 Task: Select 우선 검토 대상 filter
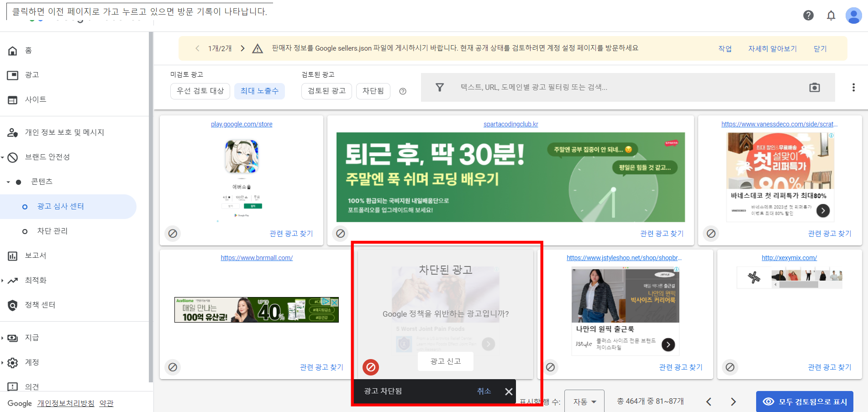click(200, 91)
